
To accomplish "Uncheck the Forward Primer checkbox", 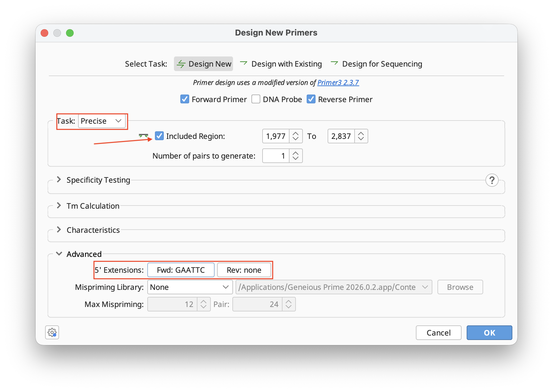I will point(185,99).
